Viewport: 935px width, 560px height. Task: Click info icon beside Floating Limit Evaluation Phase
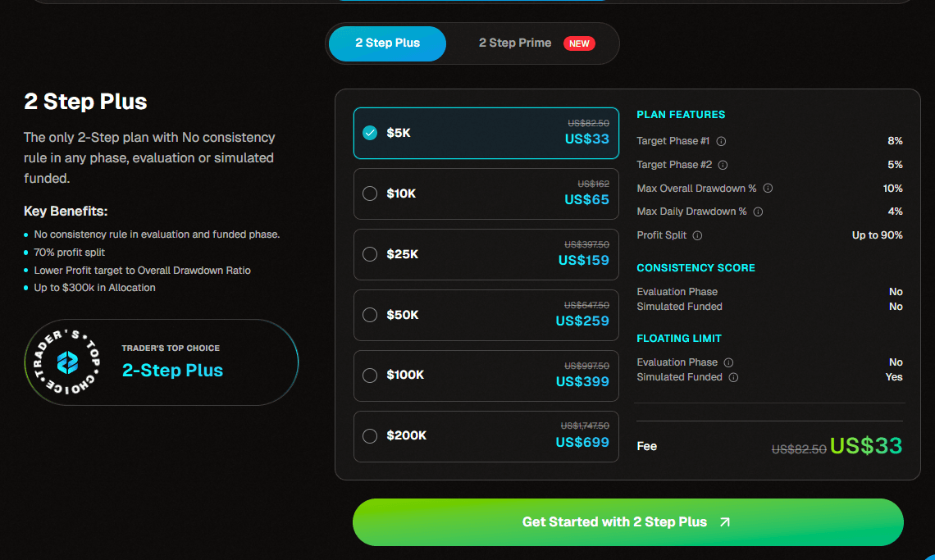point(728,362)
